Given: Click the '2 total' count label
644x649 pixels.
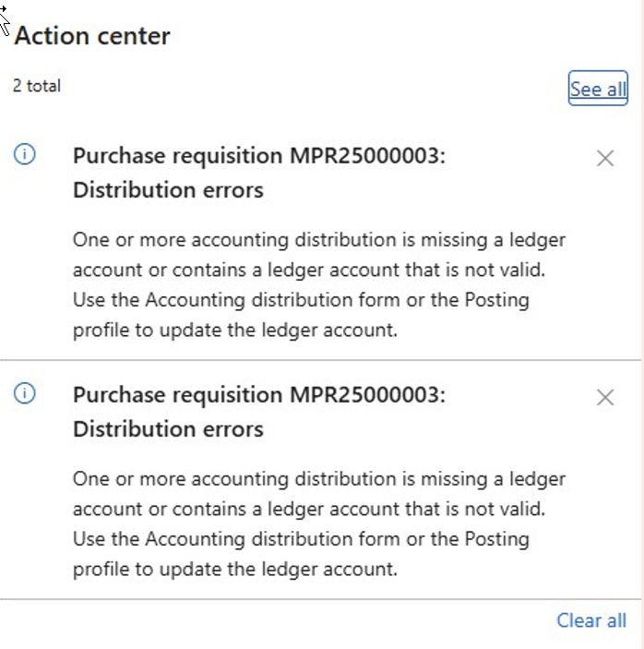Looking at the screenshot, I should [37, 86].
